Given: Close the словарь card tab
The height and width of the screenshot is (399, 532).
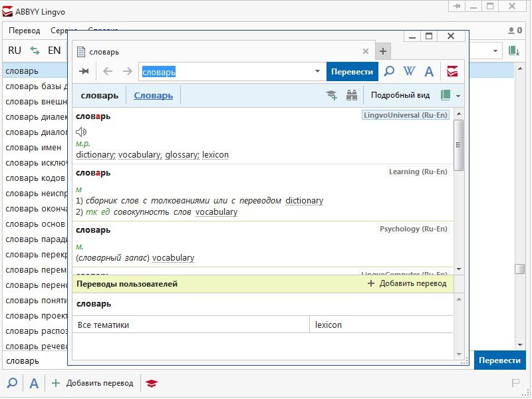Looking at the screenshot, I should pyautogui.click(x=366, y=51).
